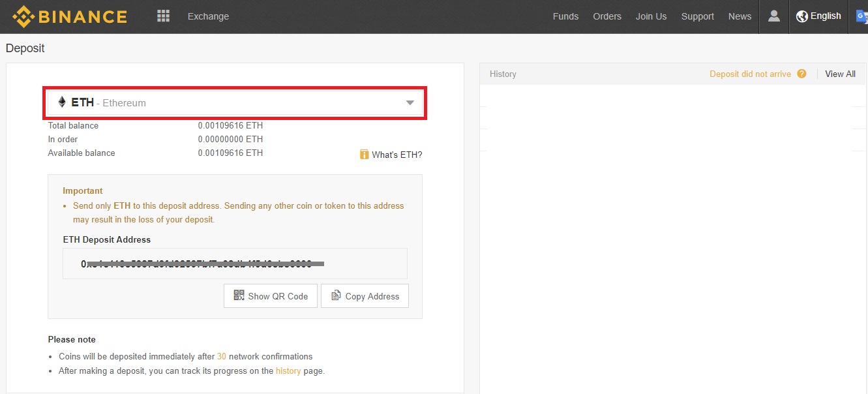
Task: Open the Orders menu
Action: (x=607, y=16)
